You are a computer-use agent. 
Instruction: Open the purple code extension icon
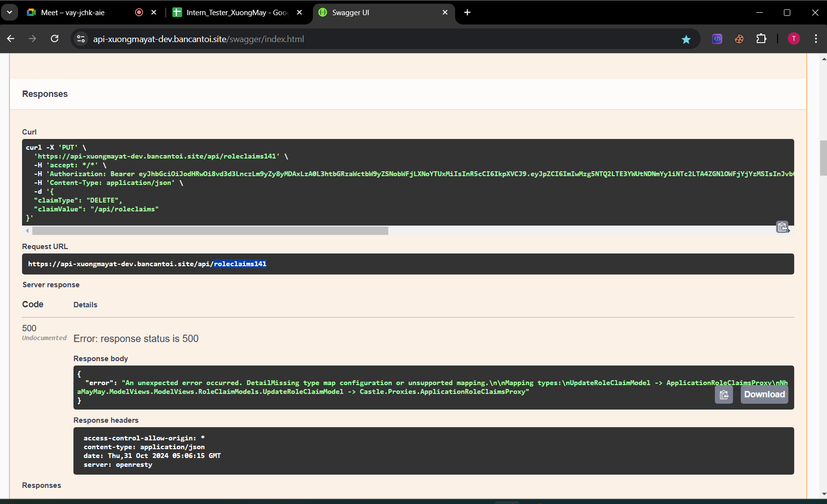[717, 39]
